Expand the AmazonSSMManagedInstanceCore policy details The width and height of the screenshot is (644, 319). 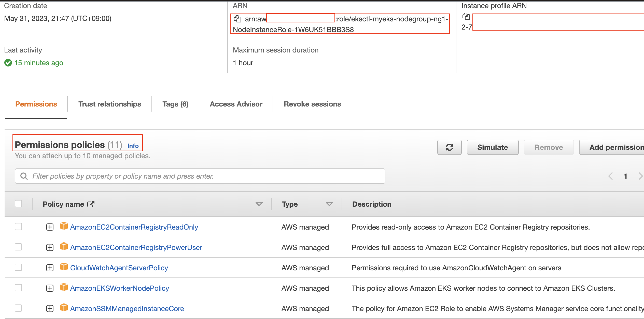50,309
